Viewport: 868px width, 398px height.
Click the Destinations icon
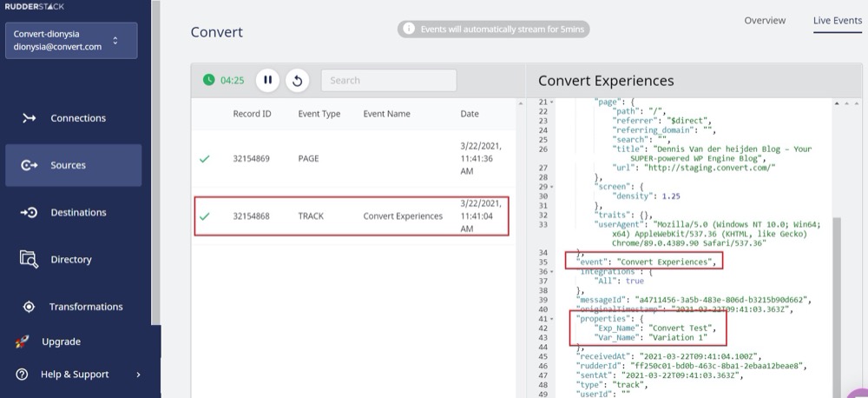click(29, 212)
